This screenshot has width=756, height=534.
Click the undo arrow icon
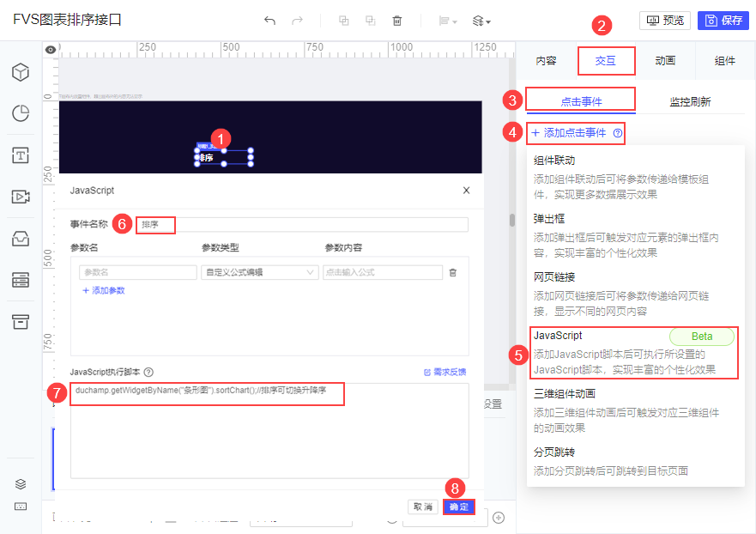270,21
